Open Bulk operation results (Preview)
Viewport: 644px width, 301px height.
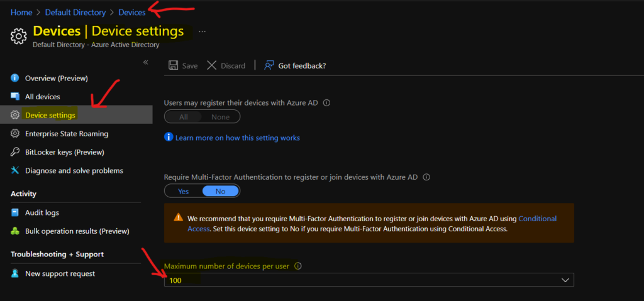point(77,231)
